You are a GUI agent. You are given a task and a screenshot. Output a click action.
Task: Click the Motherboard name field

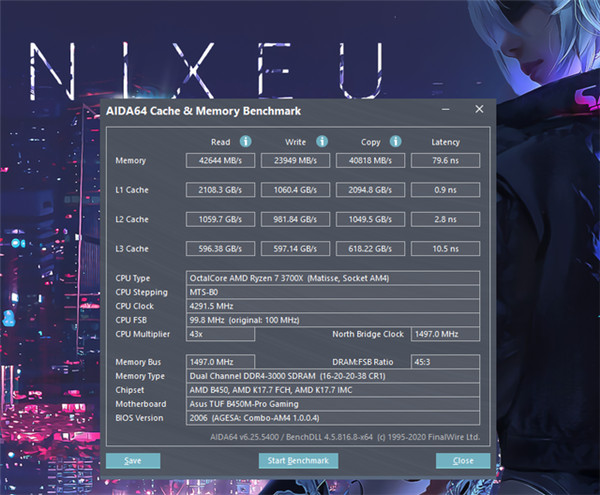(x=332, y=402)
